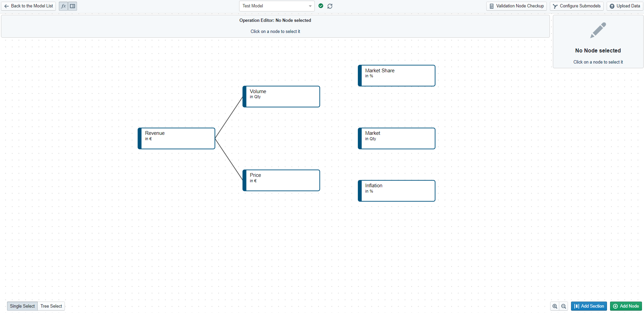This screenshot has height=313, width=644.
Task: Zoom in on the canvas
Action: point(555,306)
